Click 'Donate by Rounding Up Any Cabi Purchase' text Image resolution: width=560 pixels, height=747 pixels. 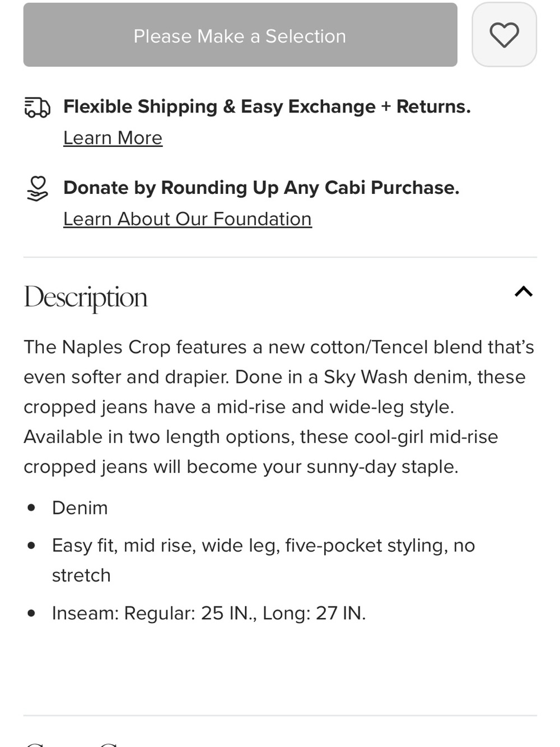(262, 188)
